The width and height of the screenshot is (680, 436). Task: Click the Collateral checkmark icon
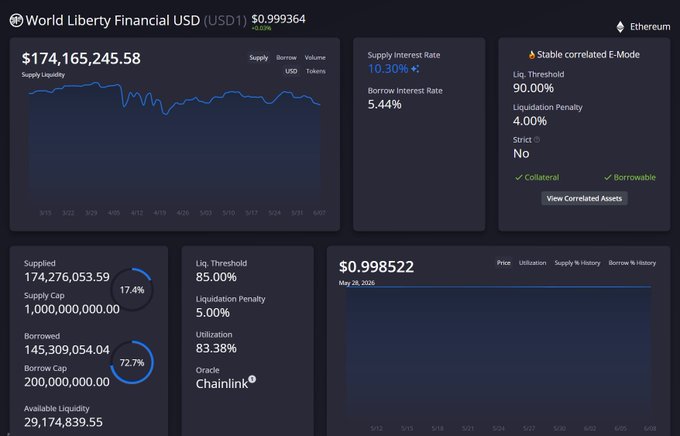518,177
